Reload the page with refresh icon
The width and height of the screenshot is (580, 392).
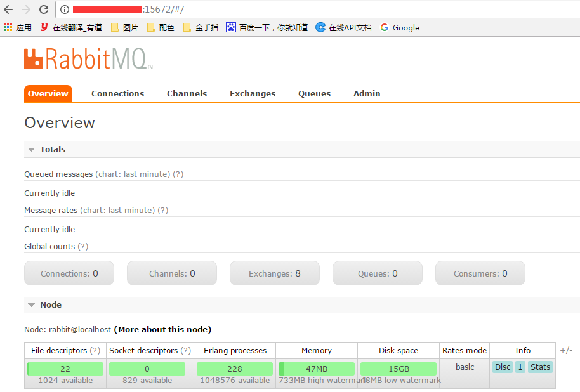point(44,10)
